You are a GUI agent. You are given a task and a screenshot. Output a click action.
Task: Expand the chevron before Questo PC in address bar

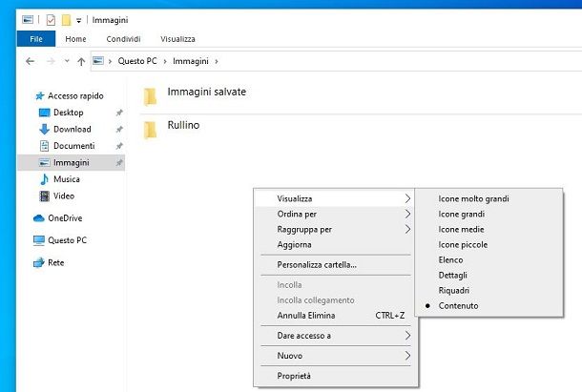111,61
